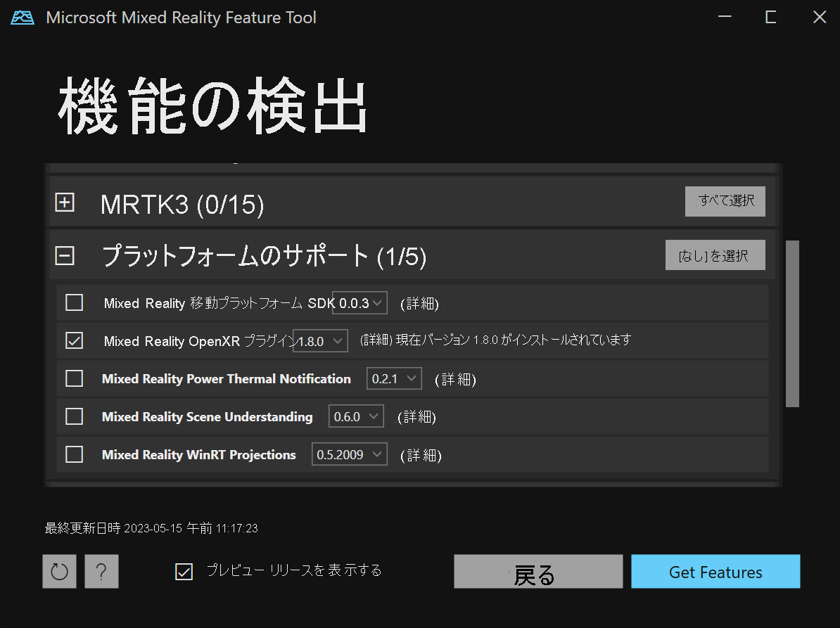Collapse the プラットフォームのサポート section
The width and height of the screenshot is (840, 628).
pos(64,256)
